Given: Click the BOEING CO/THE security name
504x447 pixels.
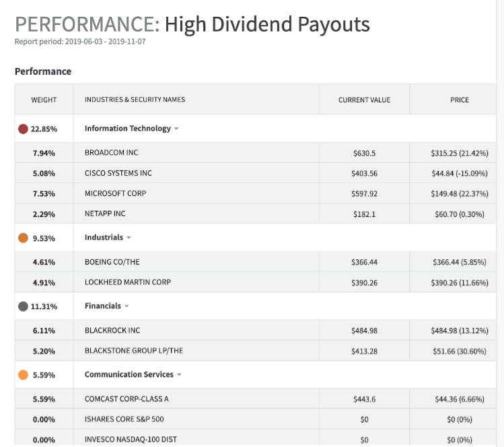Looking at the screenshot, I should click(x=112, y=262).
